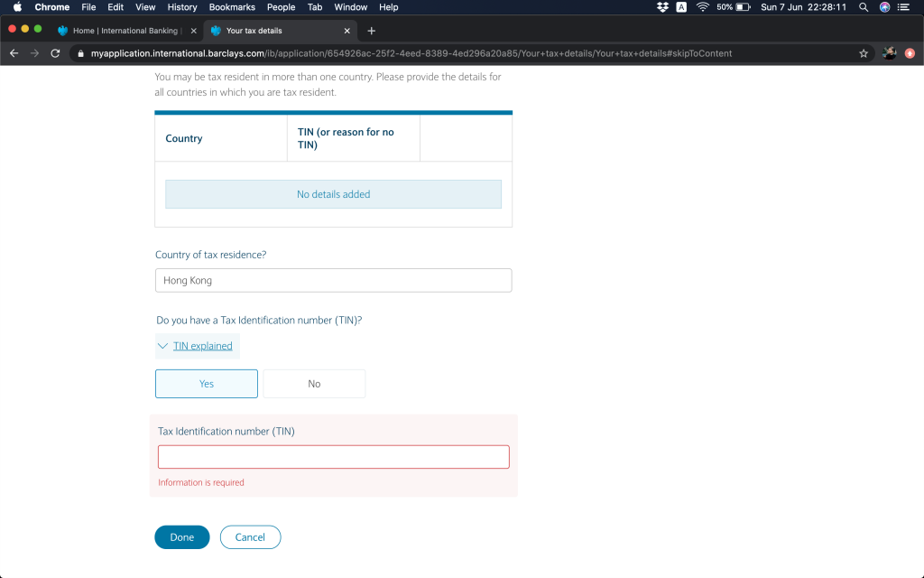The width and height of the screenshot is (924, 578).
Task: Click the red Chrome update arrow icon
Action: pos(910,53)
